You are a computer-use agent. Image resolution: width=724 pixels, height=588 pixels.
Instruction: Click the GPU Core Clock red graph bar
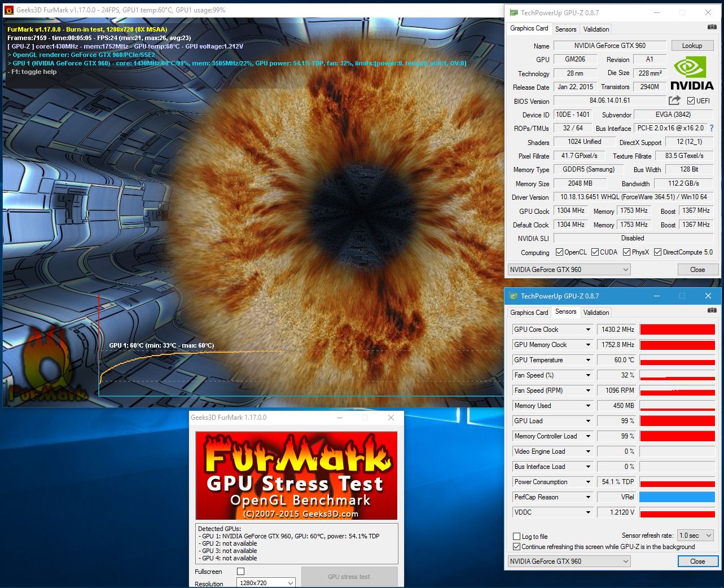(x=678, y=330)
